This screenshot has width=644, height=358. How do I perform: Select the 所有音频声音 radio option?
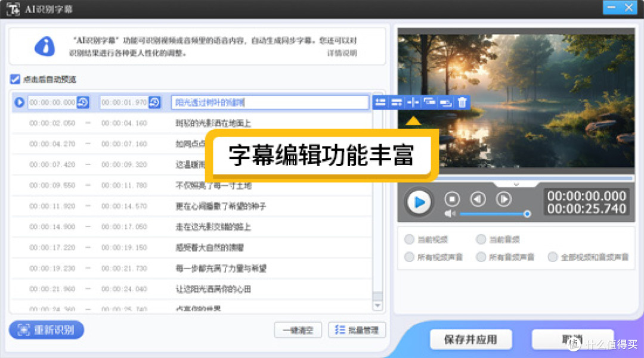481,257
